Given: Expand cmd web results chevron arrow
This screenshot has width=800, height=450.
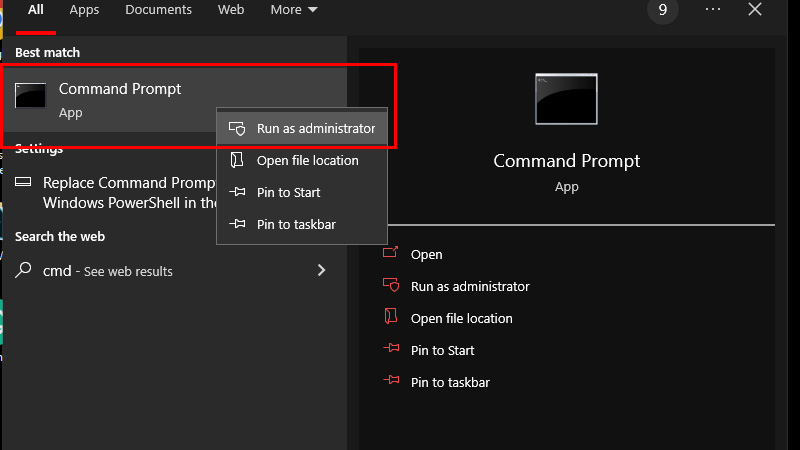Looking at the screenshot, I should 321,270.
